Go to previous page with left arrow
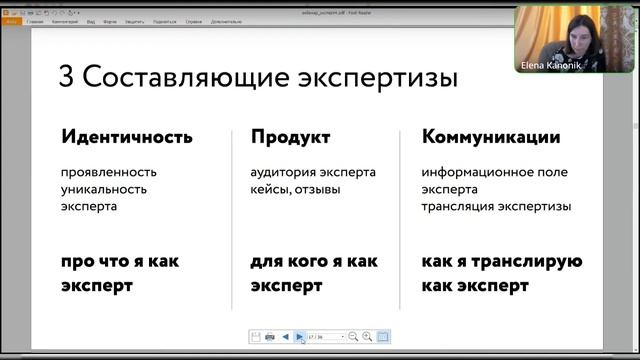The width and height of the screenshot is (640, 360). pos(285,337)
